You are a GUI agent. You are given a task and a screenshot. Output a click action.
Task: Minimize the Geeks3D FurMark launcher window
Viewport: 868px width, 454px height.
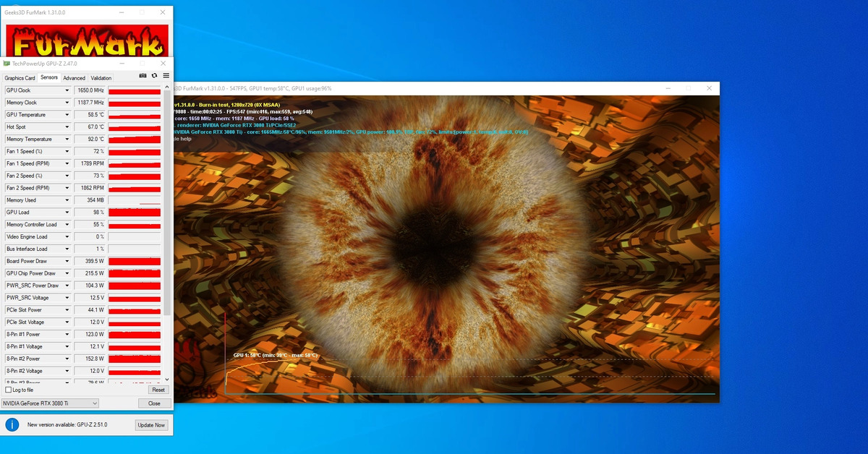pyautogui.click(x=120, y=12)
